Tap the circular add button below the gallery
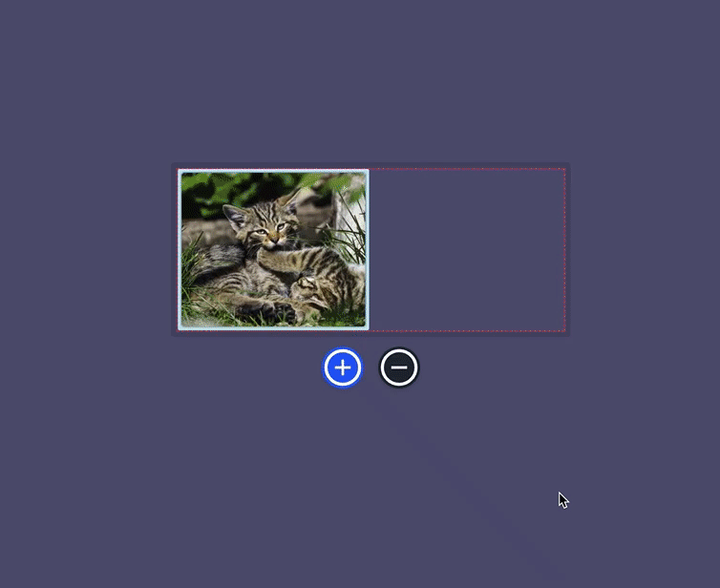The height and width of the screenshot is (588, 720). coord(343,367)
